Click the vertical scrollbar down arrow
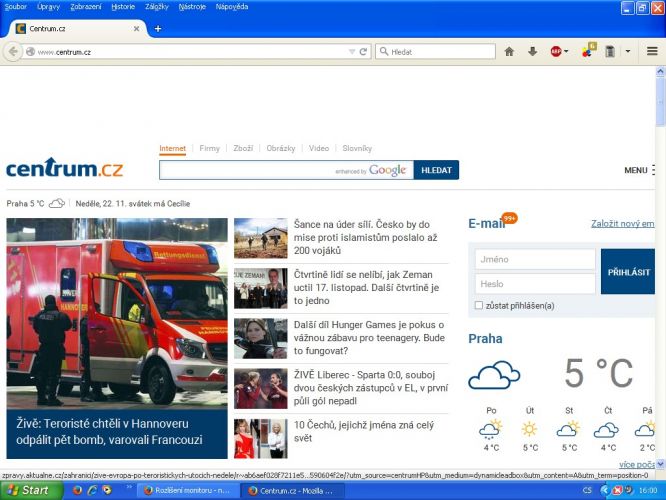The height and width of the screenshot is (500, 666). tap(660, 464)
